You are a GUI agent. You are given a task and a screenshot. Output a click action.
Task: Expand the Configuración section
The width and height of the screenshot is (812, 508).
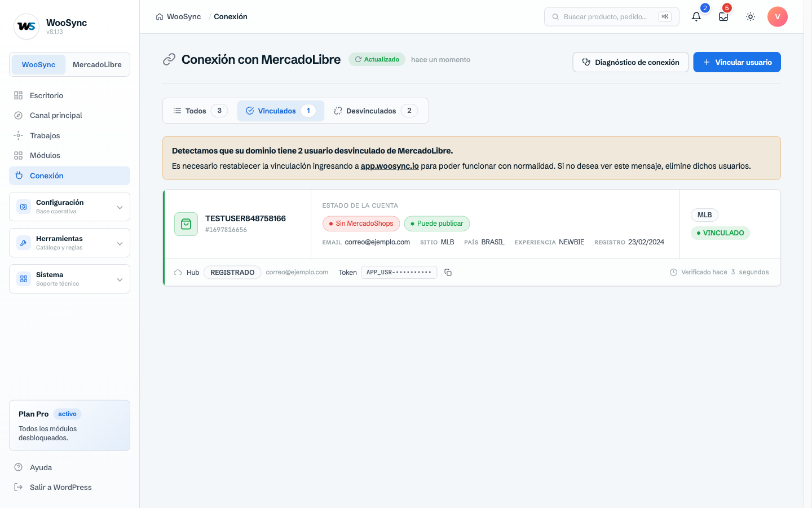click(70, 207)
